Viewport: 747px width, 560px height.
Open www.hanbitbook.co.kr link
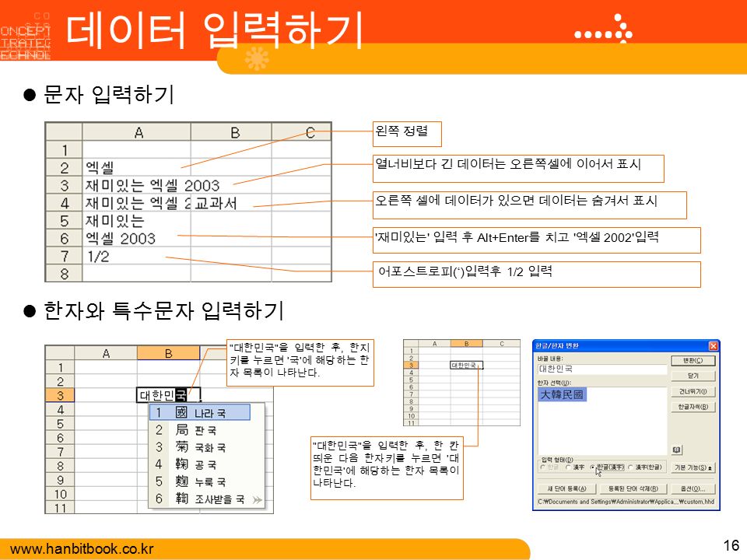(x=82, y=548)
